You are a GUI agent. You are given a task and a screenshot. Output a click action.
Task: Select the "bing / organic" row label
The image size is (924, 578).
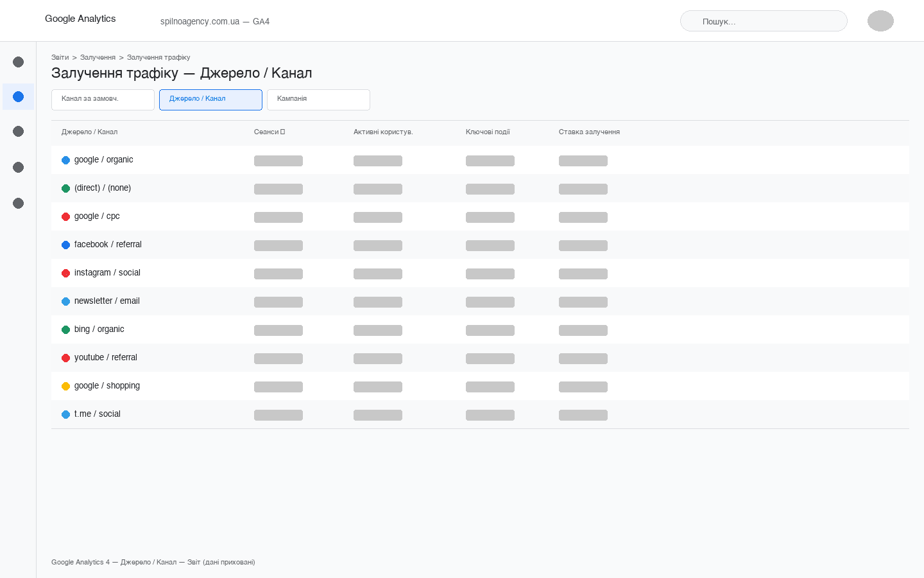99,329
